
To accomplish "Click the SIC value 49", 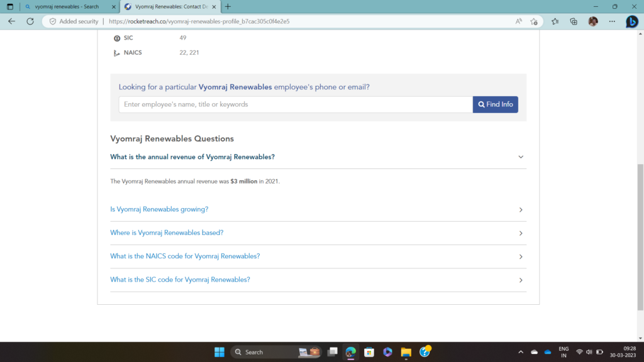I will [x=183, y=38].
